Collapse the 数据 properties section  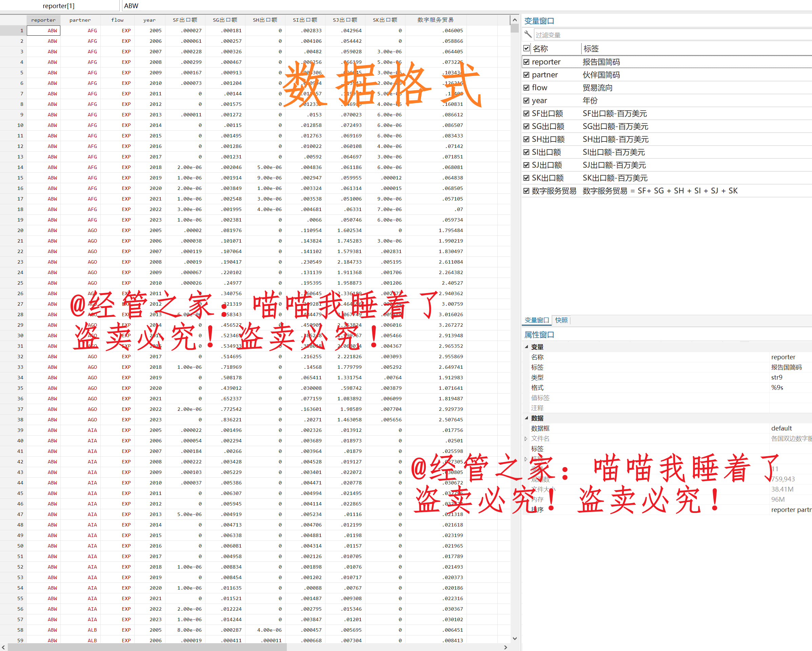pyautogui.click(x=527, y=418)
